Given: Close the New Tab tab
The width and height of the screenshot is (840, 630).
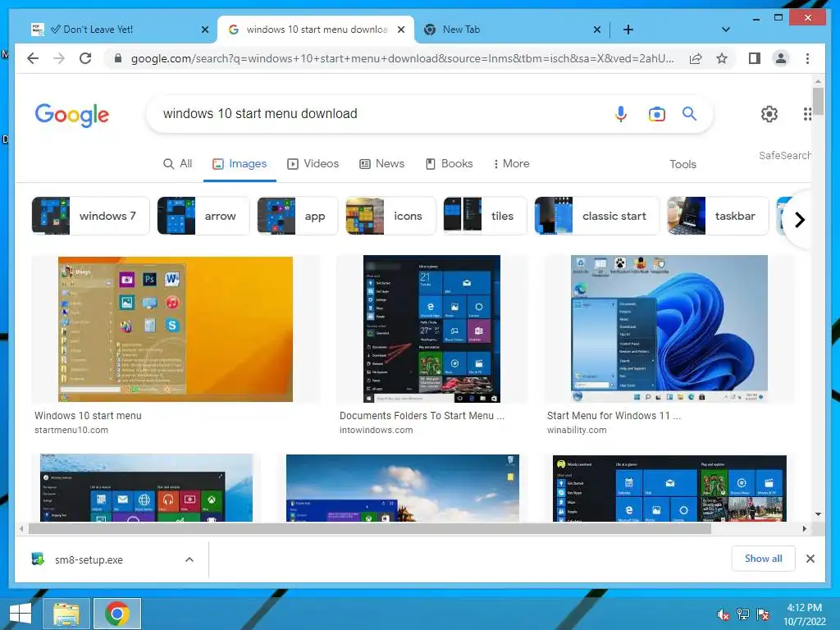Looking at the screenshot, I should click(597, 30).
